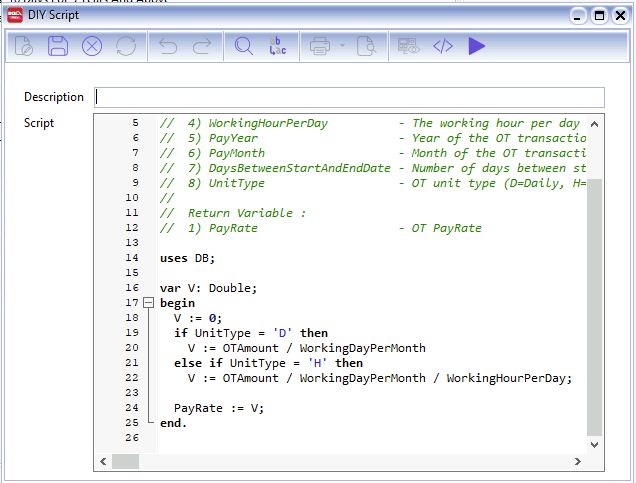
Task: Click the Save floppy disk icon
Action: (x=58, y=46)
